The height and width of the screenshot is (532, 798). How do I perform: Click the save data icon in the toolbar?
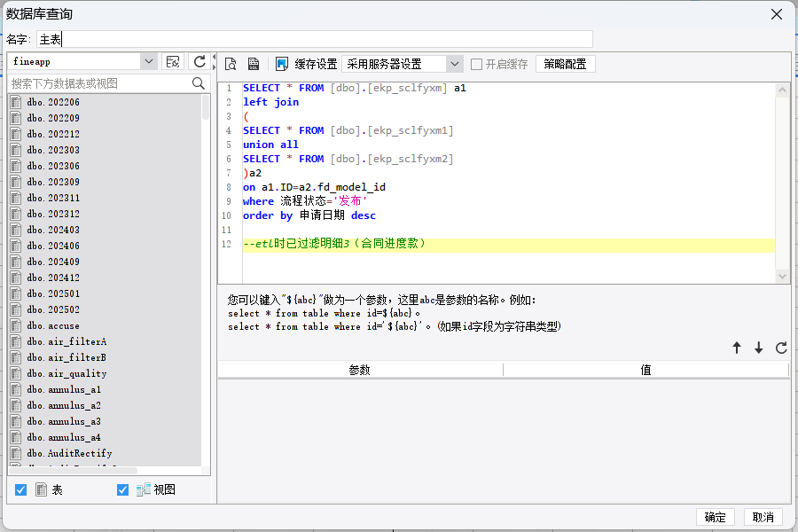click(x=253, y=64)
